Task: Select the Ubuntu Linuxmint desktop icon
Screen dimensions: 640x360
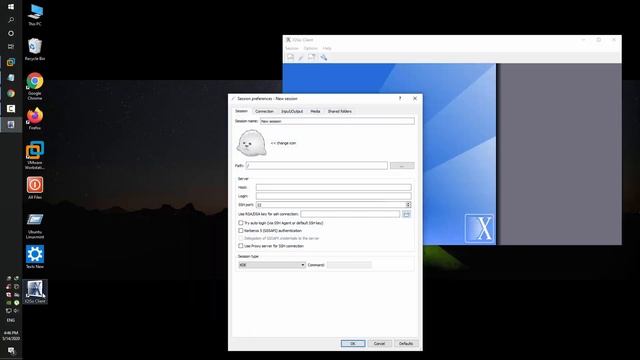Action: (x=35, y=226)
